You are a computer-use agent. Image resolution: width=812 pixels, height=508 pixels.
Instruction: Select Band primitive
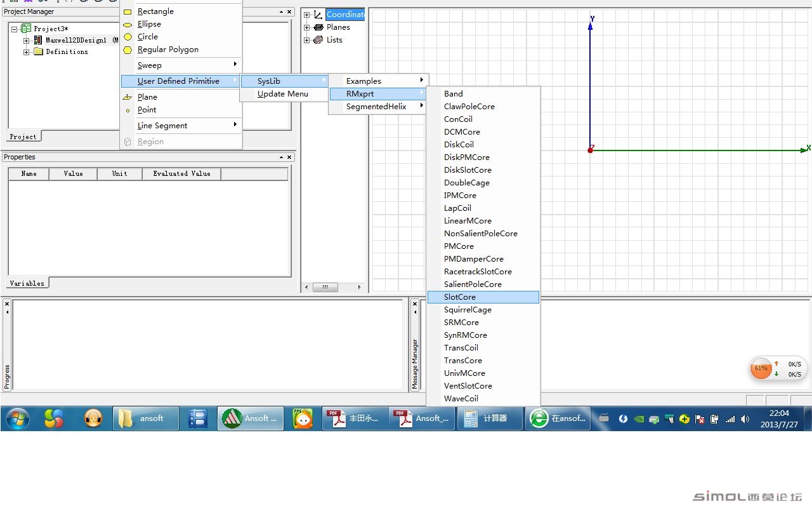tap(483, 94)
